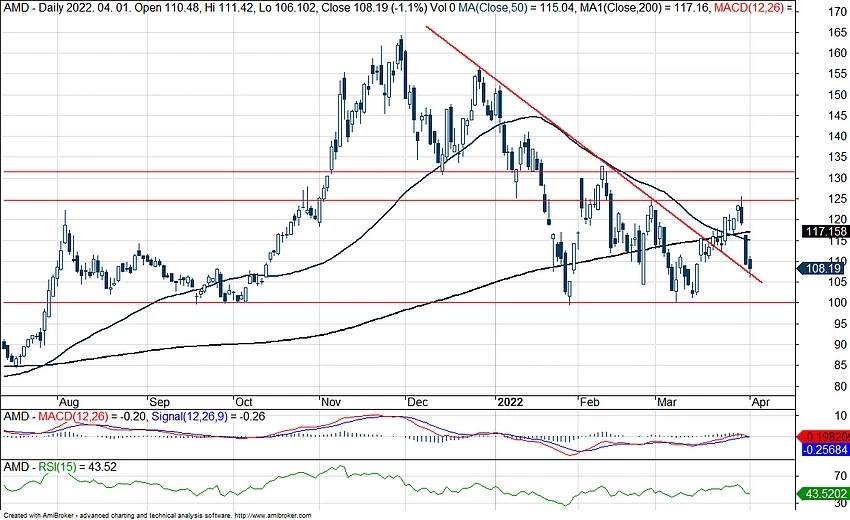Click the blue 108.19 last price tag
Screen dimensions: 850x520
tap(822, 268)
